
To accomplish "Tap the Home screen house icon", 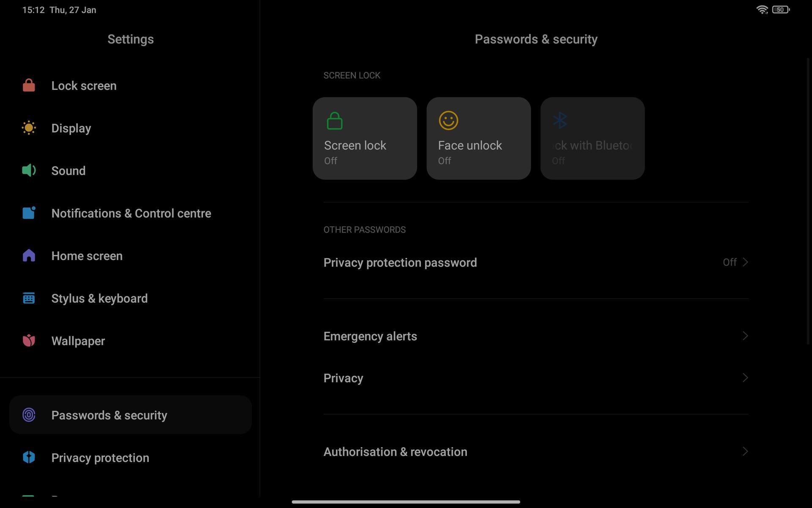I will tap(29, 256).
